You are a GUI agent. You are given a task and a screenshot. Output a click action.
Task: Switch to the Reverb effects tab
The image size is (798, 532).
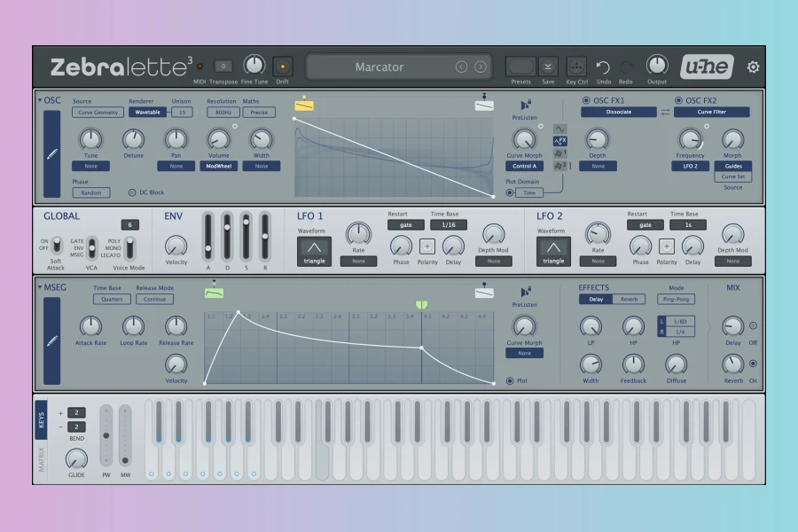tap(629, 299)
